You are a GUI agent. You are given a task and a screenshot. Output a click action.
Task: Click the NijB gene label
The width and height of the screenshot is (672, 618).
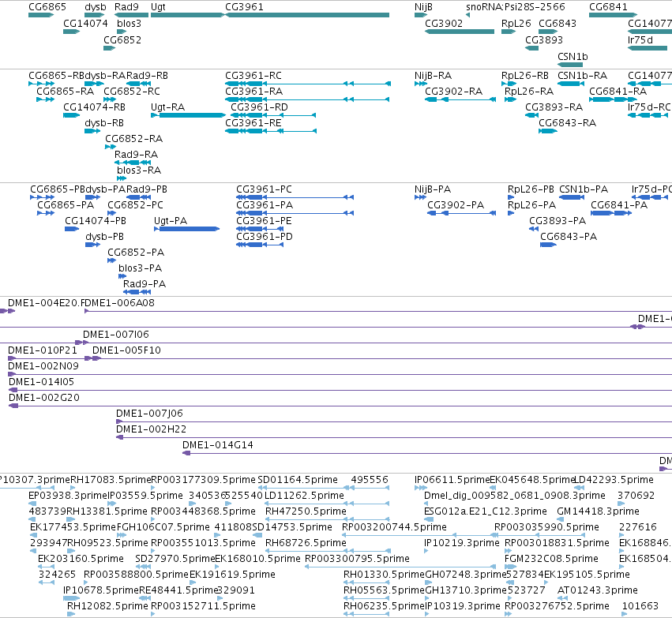[423, 7]
